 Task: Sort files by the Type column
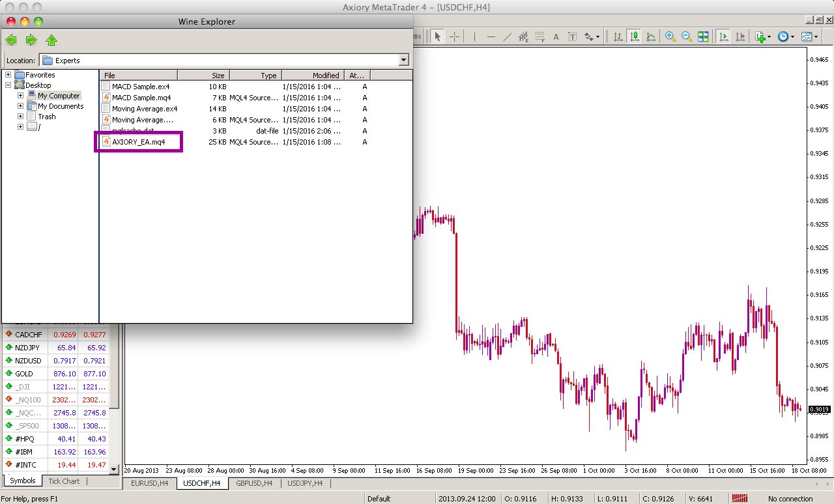[x=255, y=76]
